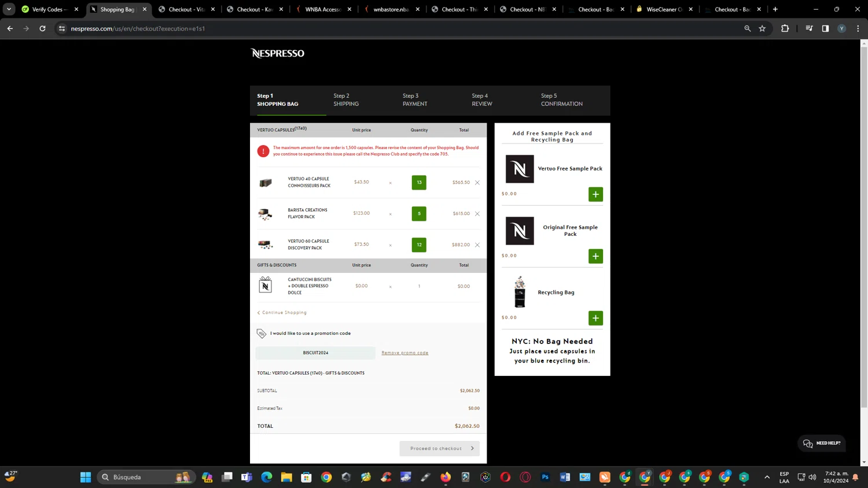Open notifications bell in taskbar
The image size is (868, 488).
tap(855, 477)
